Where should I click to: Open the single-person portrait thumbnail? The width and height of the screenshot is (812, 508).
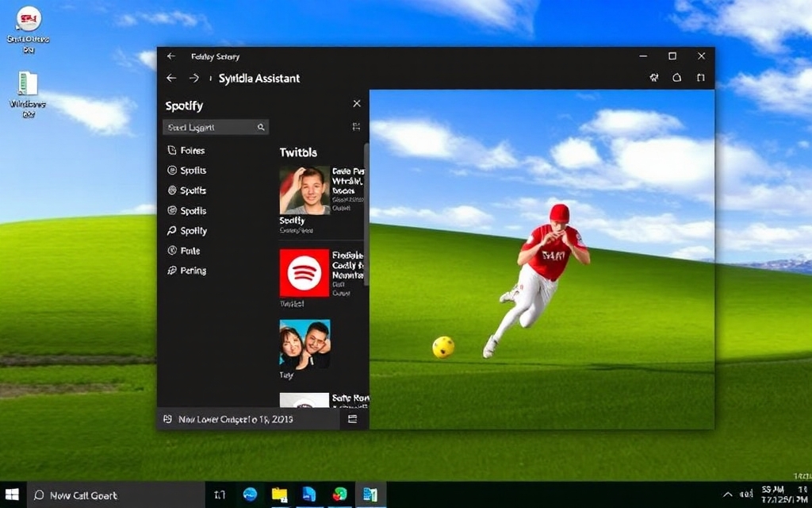tap(304, 190)
